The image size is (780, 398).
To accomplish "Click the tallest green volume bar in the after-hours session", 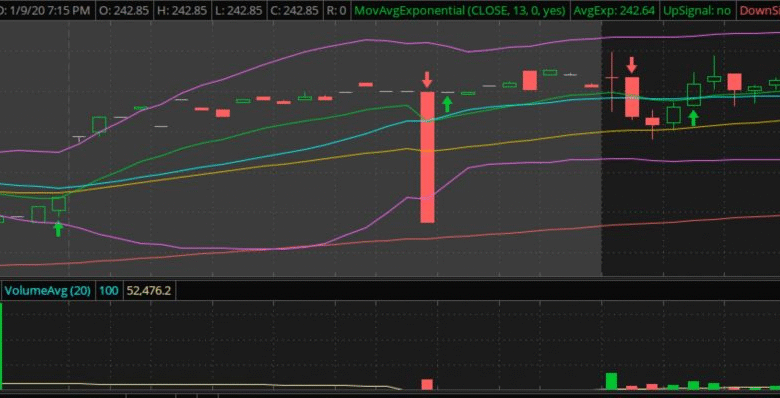I will [611, 381].
